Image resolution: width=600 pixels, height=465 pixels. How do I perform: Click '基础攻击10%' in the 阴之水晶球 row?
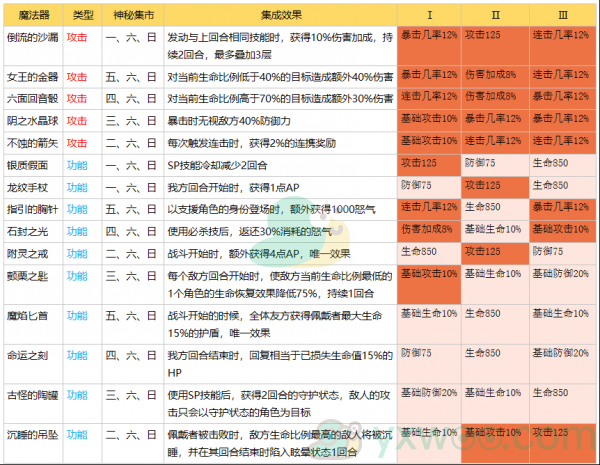429,118
